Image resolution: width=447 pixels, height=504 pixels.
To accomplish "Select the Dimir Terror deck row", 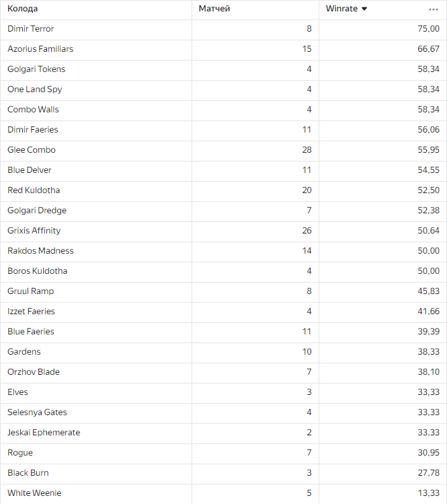I will click(31, 29).
